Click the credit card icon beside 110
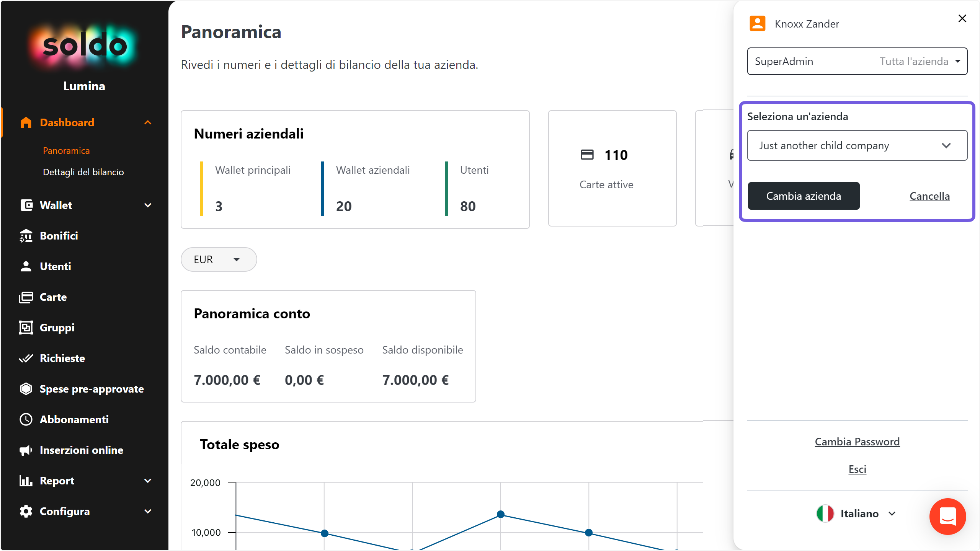The image size is (980, 551). 587,155
